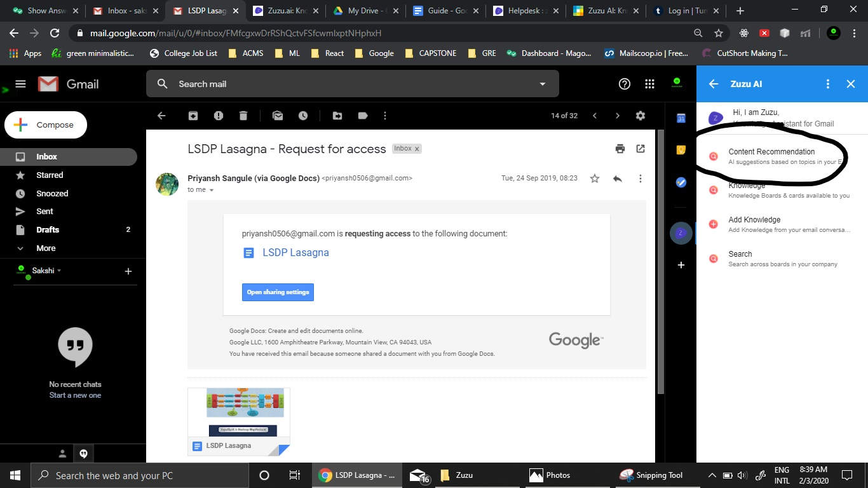Image resolution: width=868 pixels, height=488 pixels.
Task: Show search options dropdown arrow
Action: pyautogui.click(x=543, y=84)
